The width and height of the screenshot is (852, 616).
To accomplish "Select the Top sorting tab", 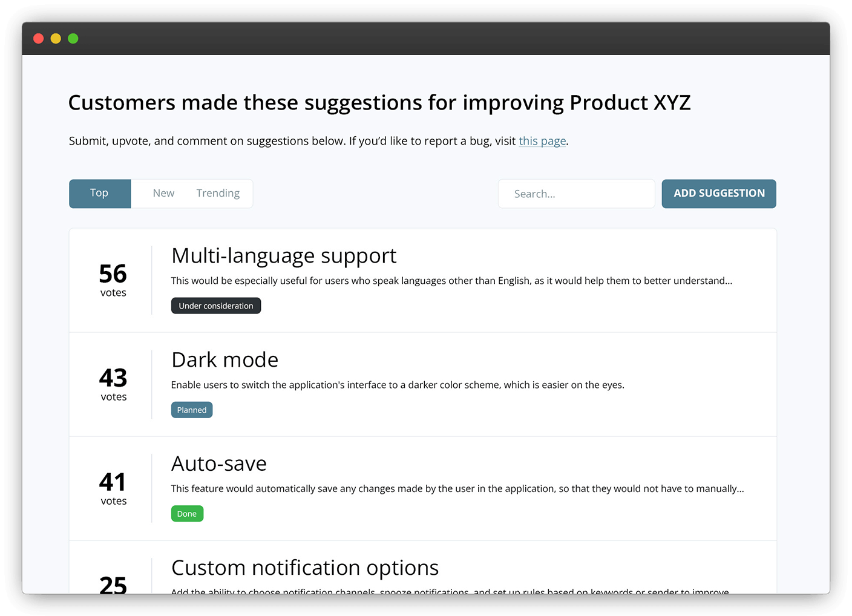I will pyautogui.click(x=99, y=193).
